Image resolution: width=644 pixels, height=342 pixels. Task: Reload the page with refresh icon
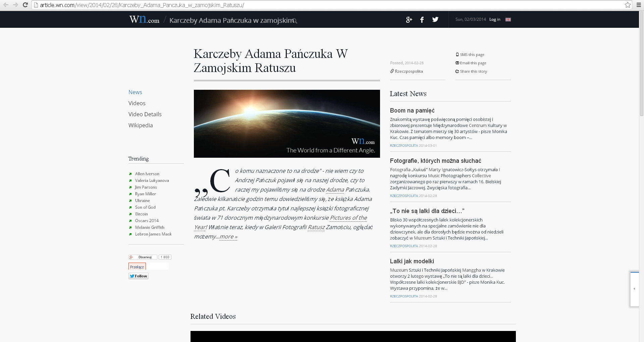pyautogui.click(x=25, y=5)
